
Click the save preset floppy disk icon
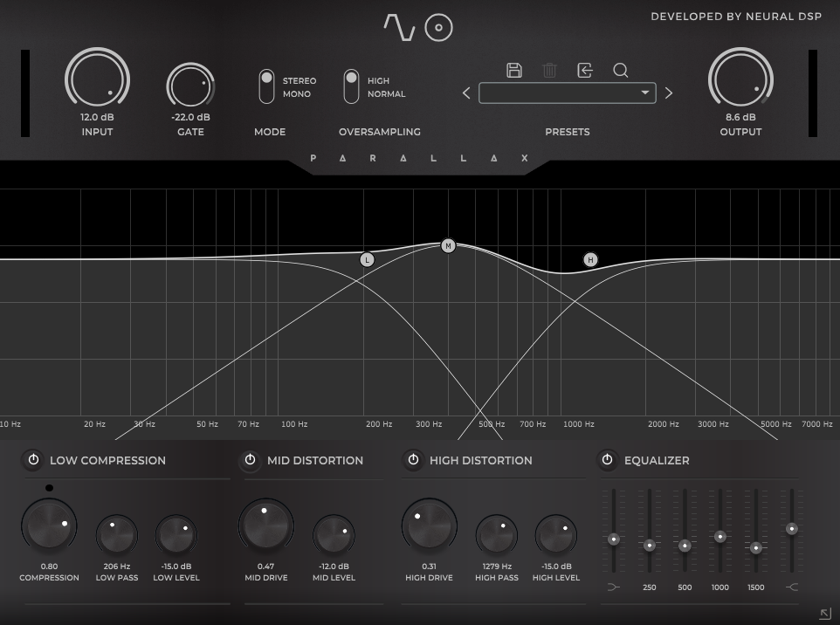point(514,71)
